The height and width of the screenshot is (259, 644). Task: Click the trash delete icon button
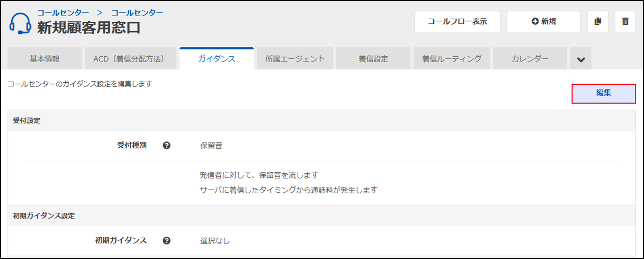pos(625,22)
